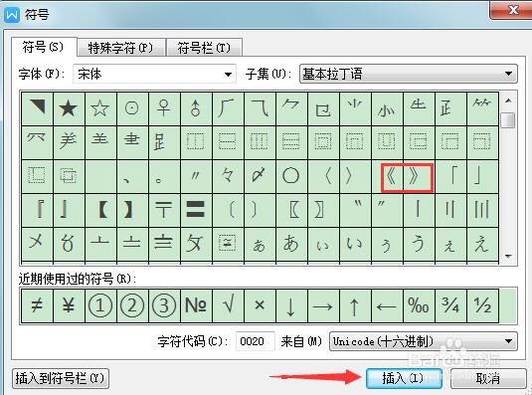Select recent square root symbol √

[x=228, y=305]
